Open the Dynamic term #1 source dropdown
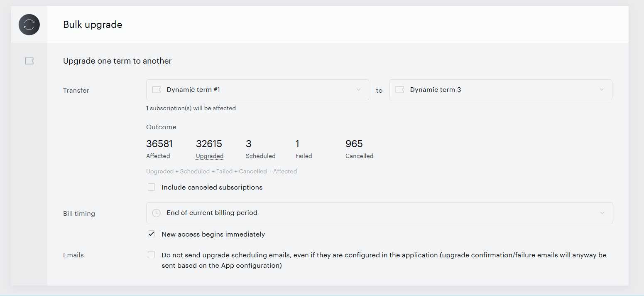The width and height of the screenshot is (644, 296). (257, 90)
